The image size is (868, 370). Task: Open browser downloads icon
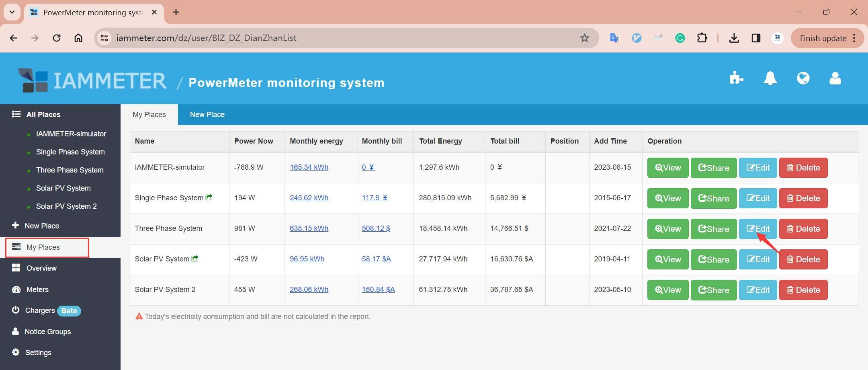click(734, 38)
